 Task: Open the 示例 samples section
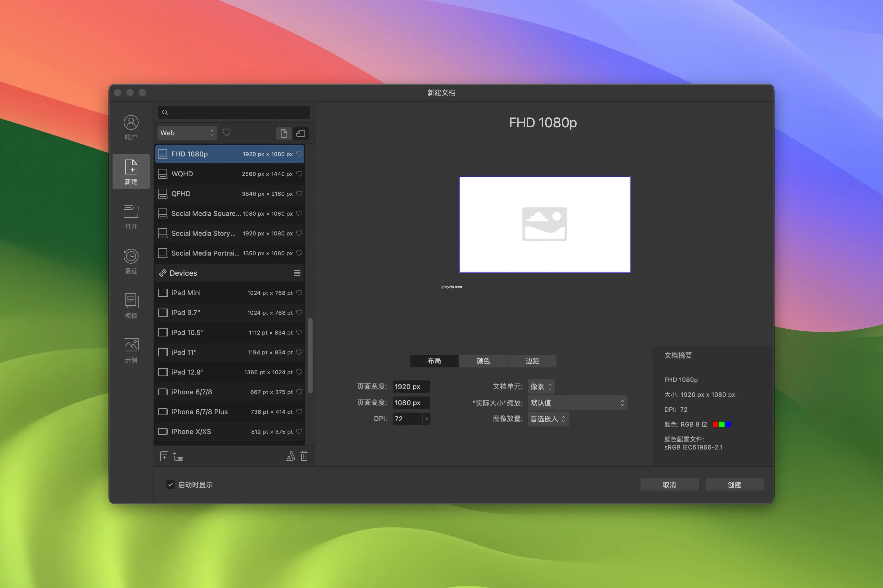point(131,351)
